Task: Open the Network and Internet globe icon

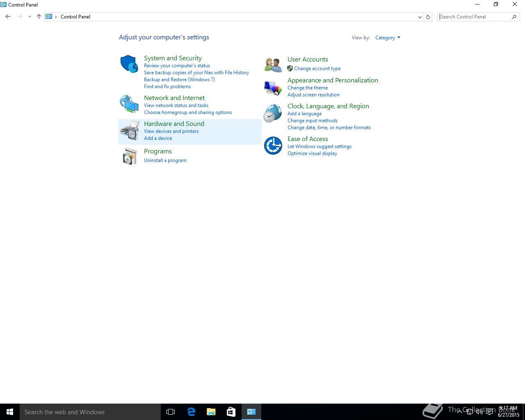Action: (129, 104)
